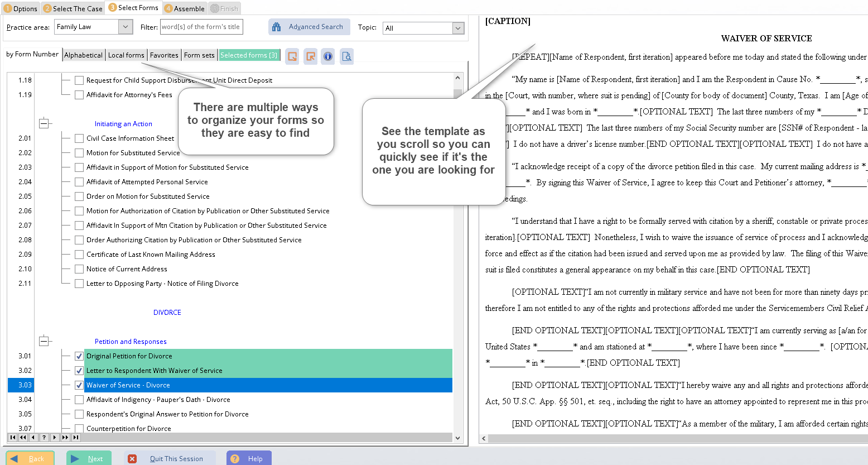Click the document preview magnifier icon
868x465 pixels.
[x=346, y=56]
